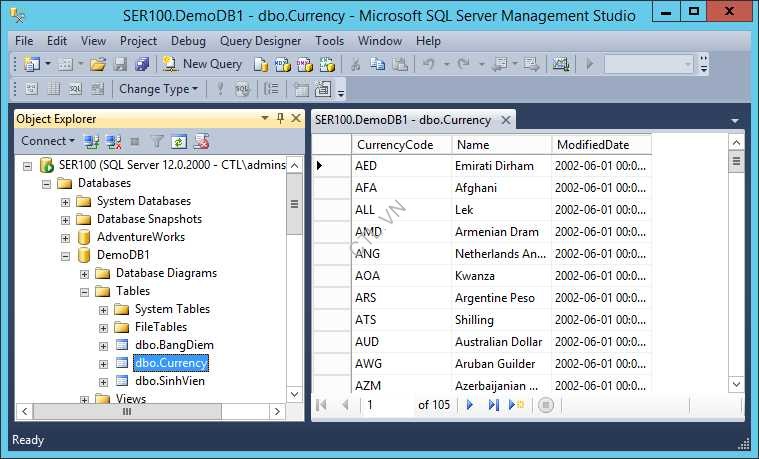
Task: Click the Filter icon in Object Explorer
Action: [157, 142]
